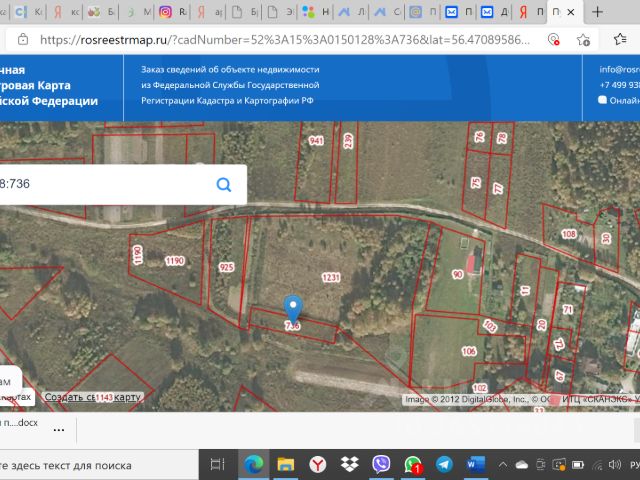Screen dimensions: 640x480
Task: Launch Yandex Browser from the taskbar
Action: (316, 465)
